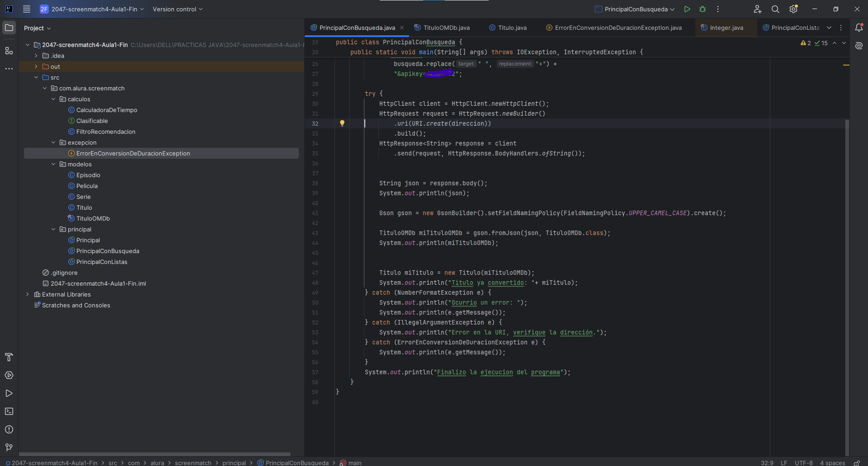
Task: Click main method in breadcrumb bar
Action: point(351,463)
